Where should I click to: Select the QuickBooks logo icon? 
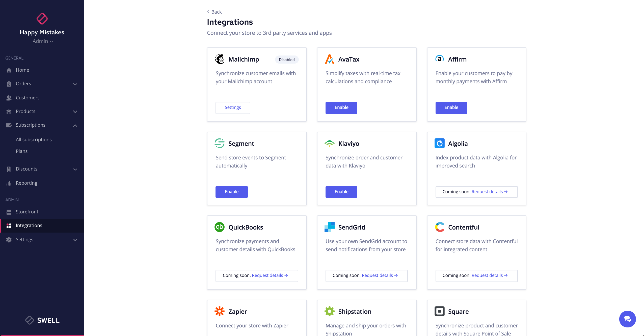pyautogui.click(x=220, y=227)
